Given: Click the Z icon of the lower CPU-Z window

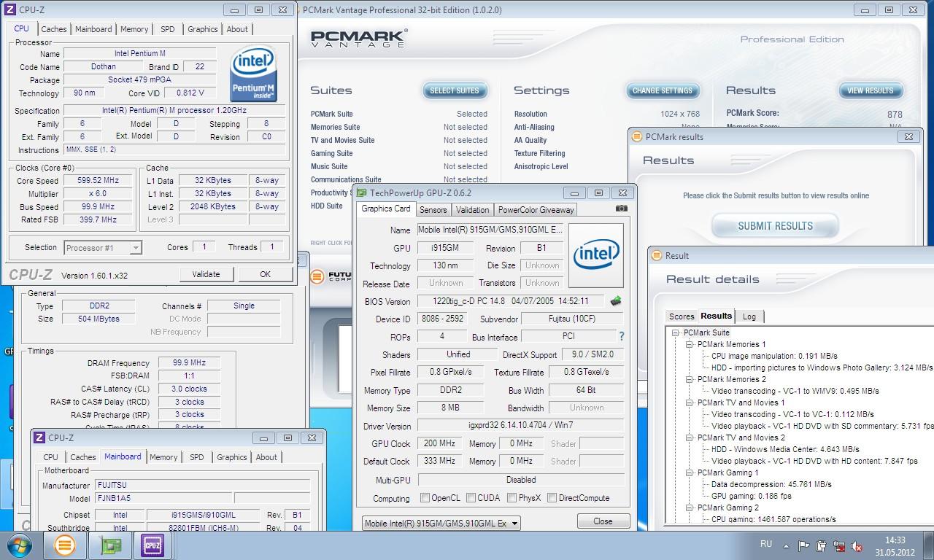Looking at the screenshot, I should [39, 438].
